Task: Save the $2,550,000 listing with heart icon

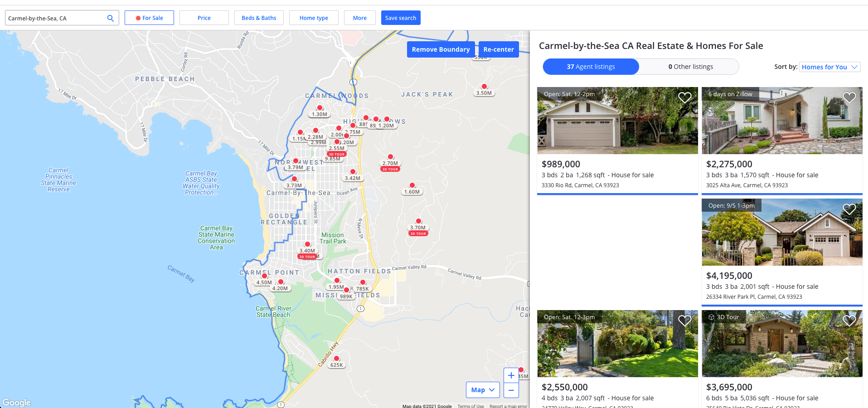Action: (x=684, y=321)
